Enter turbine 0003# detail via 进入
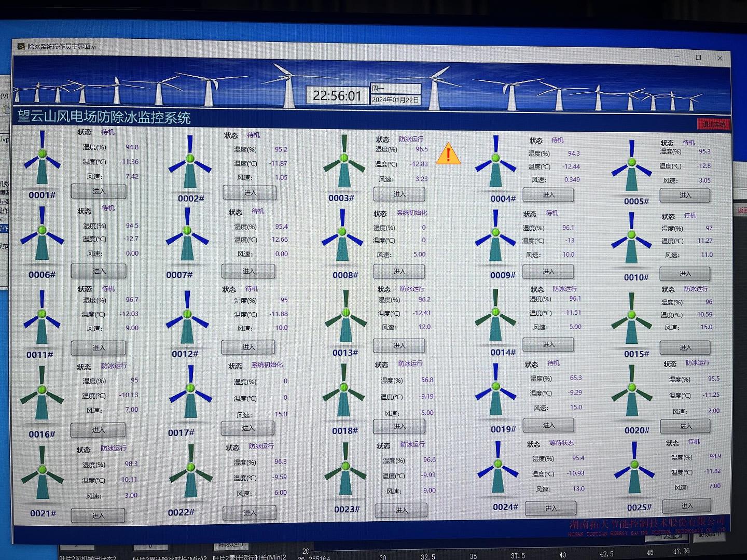 pos(399,194)
